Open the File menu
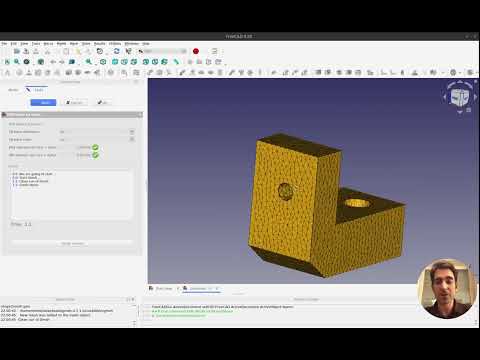Viewport: 480px width, 360px height. (4, 44)
